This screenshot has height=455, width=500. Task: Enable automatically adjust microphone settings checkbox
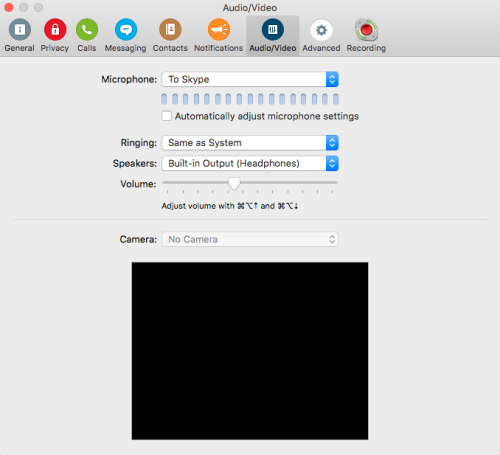(166, 116)
